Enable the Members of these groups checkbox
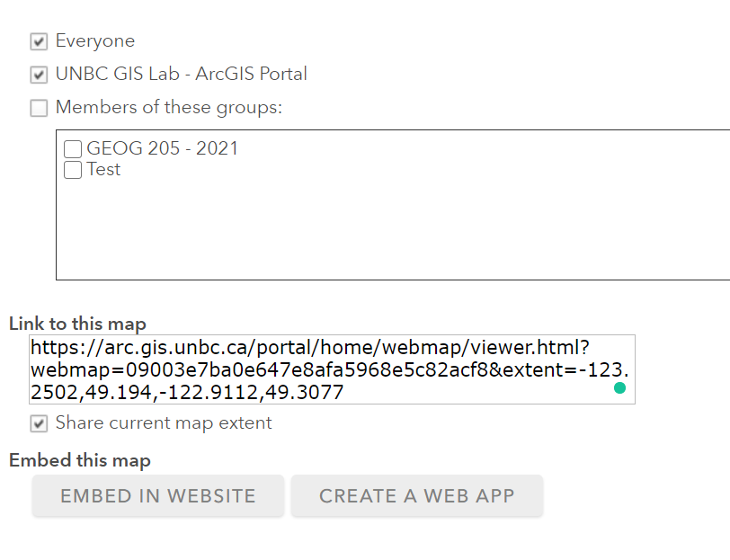The width and height of the screenshot is (730, 560). pyautogui.click(x=39, y=108)
